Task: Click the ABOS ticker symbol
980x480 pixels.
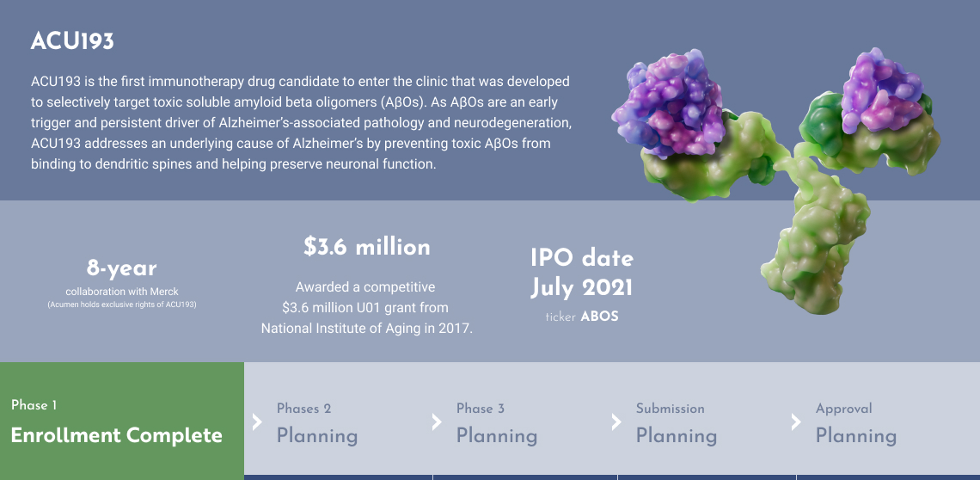Action: click(x=599, y=317)
